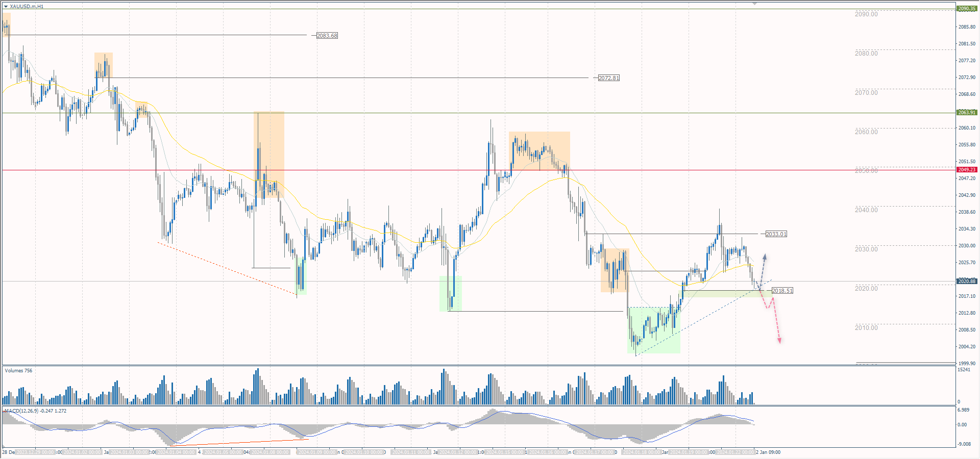This screenshot has width=980, height=459.
Task: Click the 2040.00 round level text
Action: pyautogui.click(x=866, y=210)
